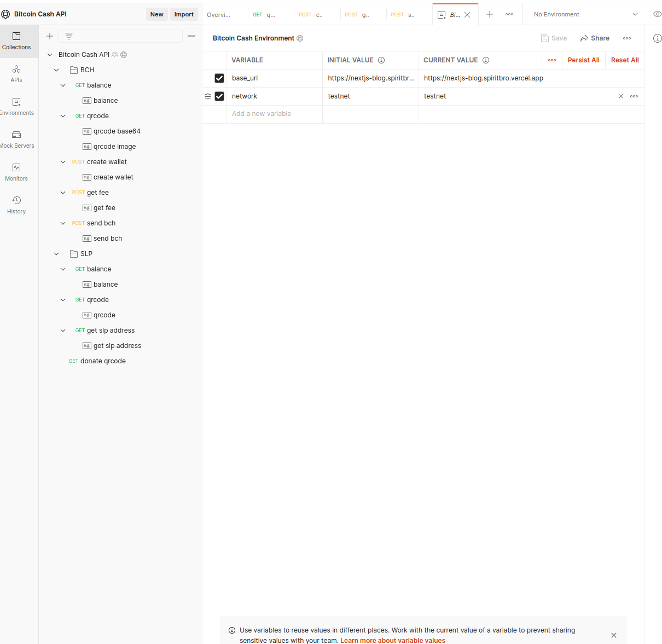Screen dimensions: 662x644
Task: Collapse the Bitcoin Cash API collection
Action: [x=50, y=55]
